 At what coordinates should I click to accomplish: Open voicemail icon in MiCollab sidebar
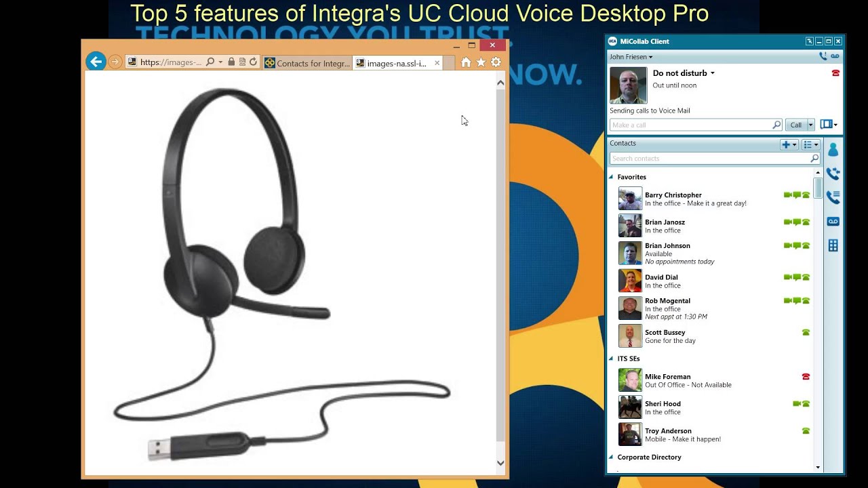[x=833, y=222]
